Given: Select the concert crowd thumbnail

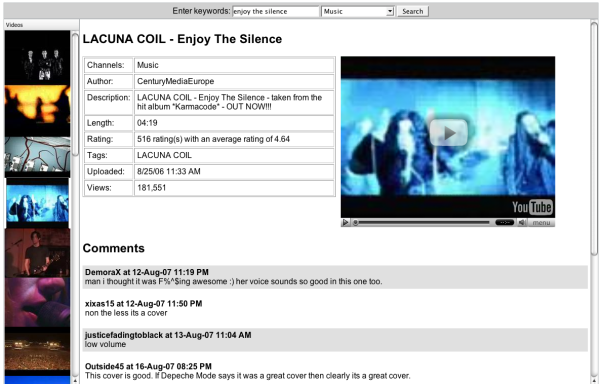Looking at the screenshot, I should coord(38,351).
